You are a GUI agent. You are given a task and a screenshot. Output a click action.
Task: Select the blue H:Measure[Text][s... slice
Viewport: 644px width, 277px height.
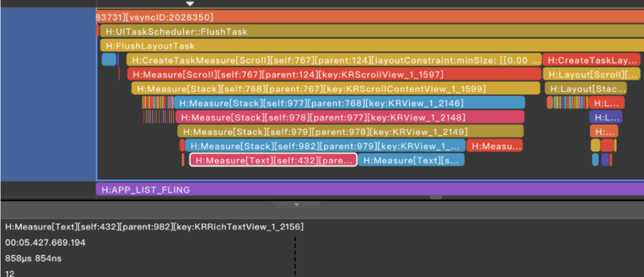tap(411, 160)
